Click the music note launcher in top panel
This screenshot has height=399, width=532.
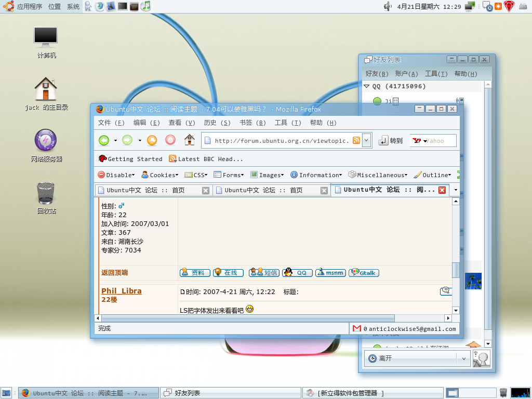pos(146,6)
